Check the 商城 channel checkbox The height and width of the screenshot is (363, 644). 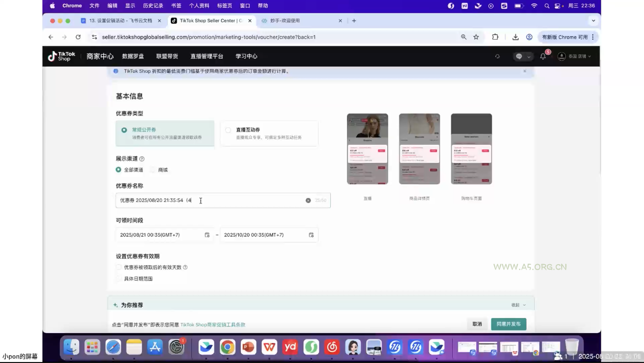[x=153, y=169]
